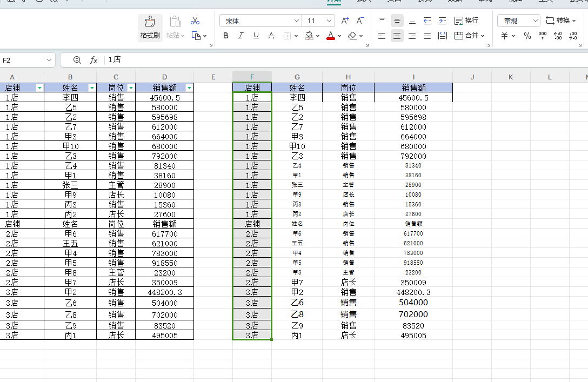Screen dimensions: 588x382
Task: Apply ¥ currency format
Action: (x=504, y=36)
